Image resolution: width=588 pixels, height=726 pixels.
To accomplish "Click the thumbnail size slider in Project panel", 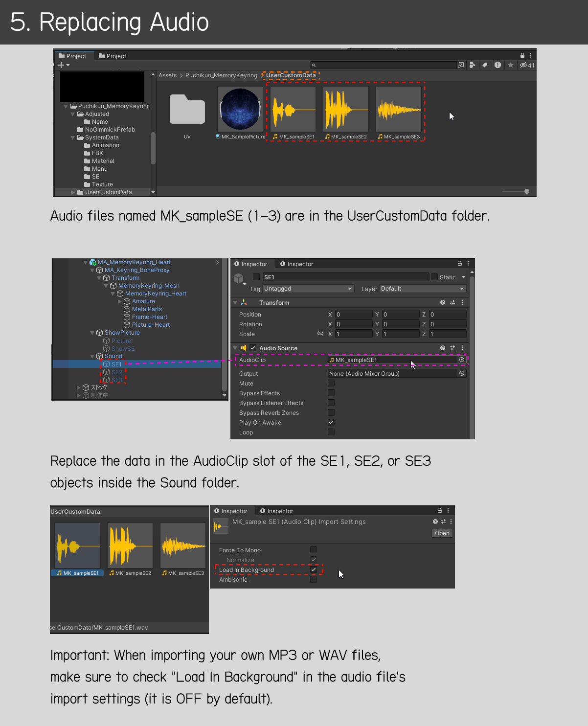I will tap(526, 191).
